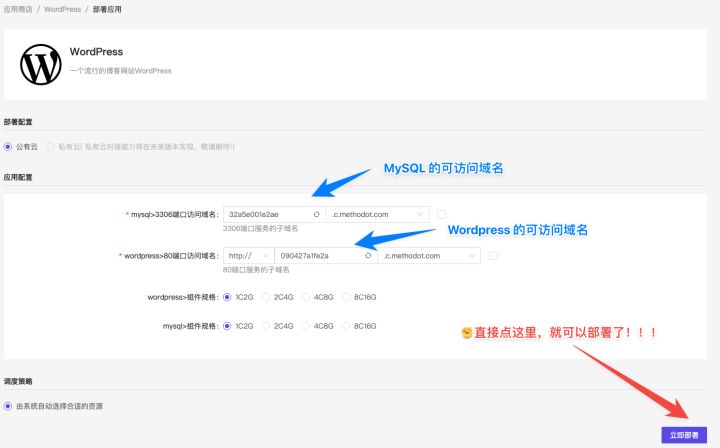Regenerate the wordpress subdomain with refresh icon
The width and height of the screenshot is (720, 448).
pos(368,256)
